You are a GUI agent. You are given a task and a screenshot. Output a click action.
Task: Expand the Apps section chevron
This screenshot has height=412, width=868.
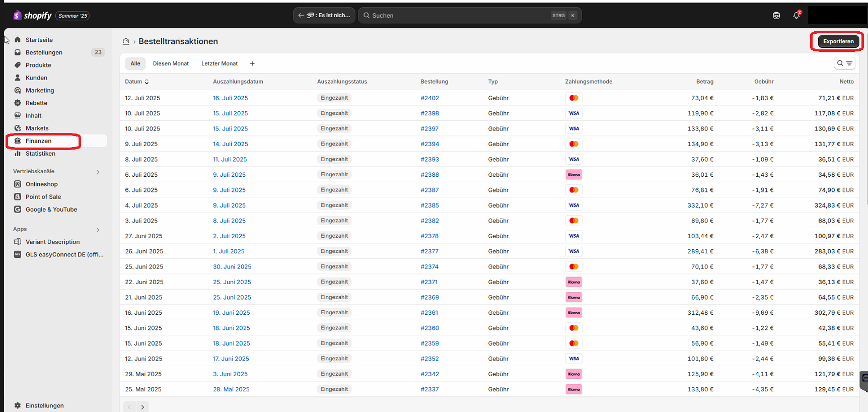[x=98, y=230]
